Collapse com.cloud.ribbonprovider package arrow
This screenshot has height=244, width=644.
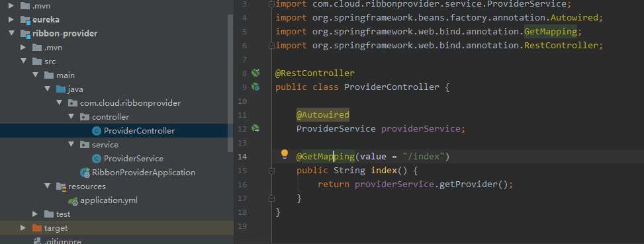click(59, 103)
